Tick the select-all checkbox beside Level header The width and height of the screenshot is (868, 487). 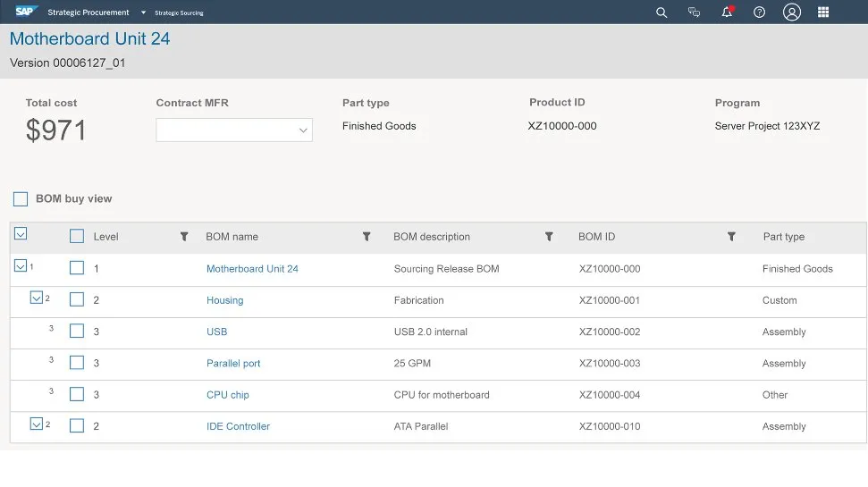(x=77, y=237)
